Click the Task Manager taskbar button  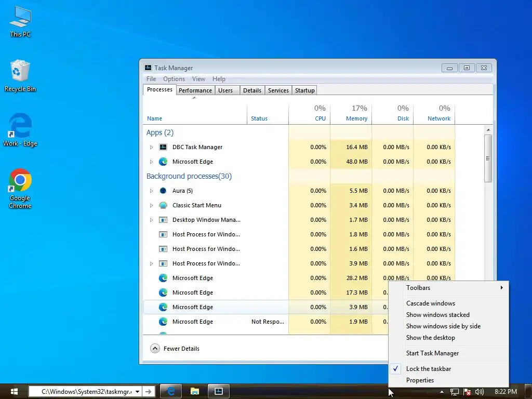coord(219,391)
